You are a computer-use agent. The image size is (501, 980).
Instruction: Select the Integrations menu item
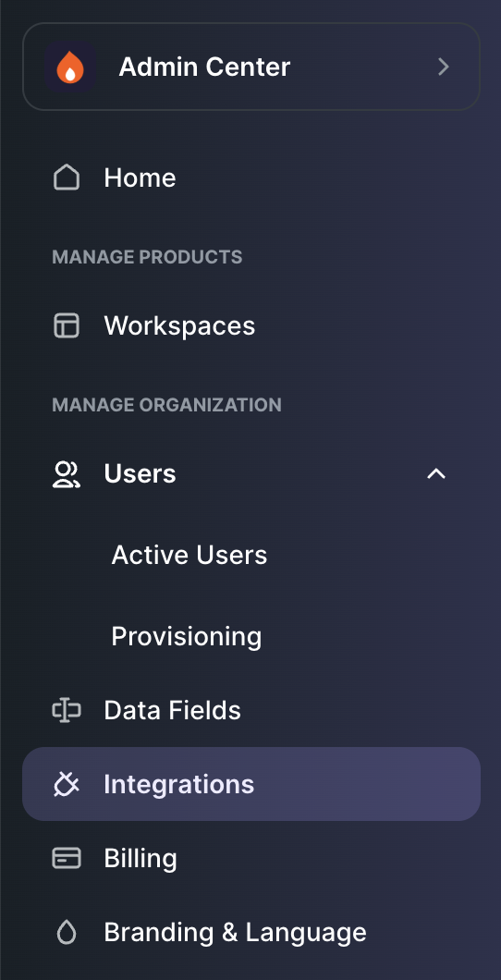[251, 784]
